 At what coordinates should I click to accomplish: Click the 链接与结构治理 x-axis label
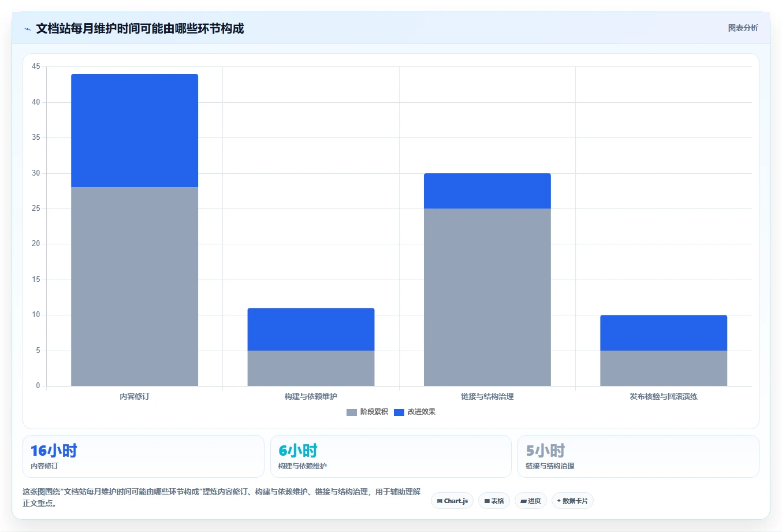click(487, 396)
